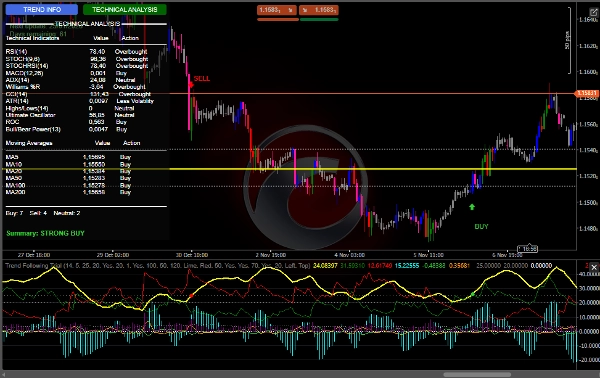Close the Trend Following indicator panel with the X
The image size is (600, 378).
pyautogui.click(x=593, y=267)
